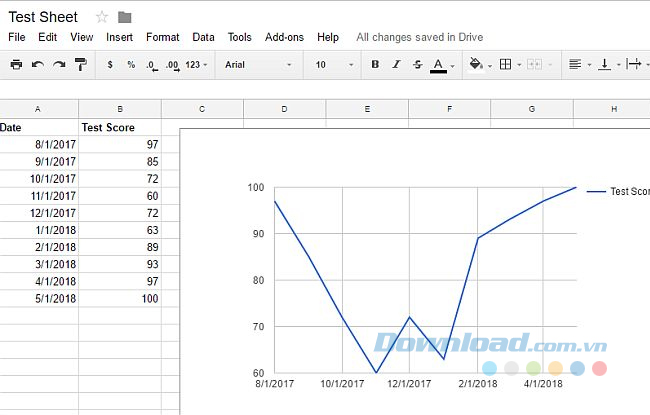Select column D header
650x415 pixels.
[x=284, y=109]
